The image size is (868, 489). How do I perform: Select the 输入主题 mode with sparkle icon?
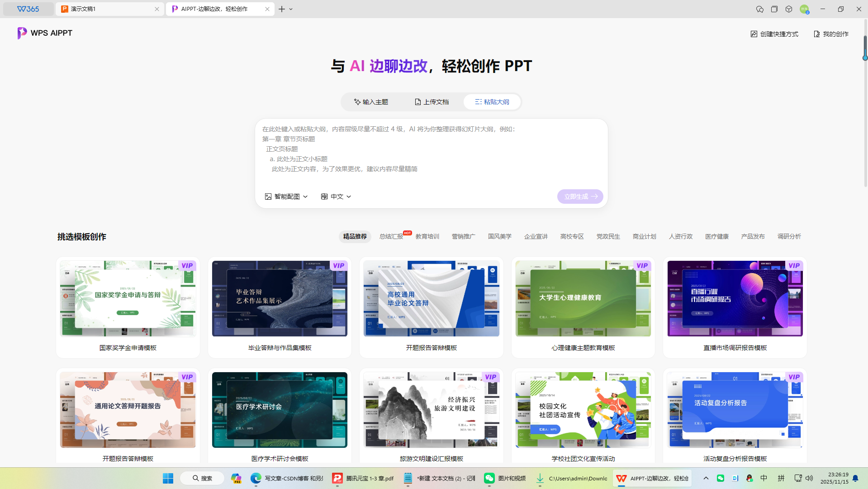[x=371, y=101]
